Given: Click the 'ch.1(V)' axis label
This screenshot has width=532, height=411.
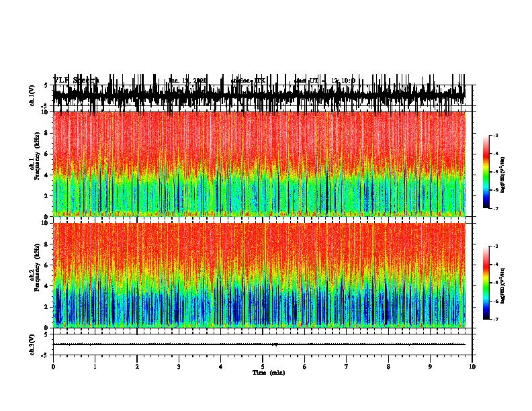Looking at the screenshot, I should click(x=32, y=95).
